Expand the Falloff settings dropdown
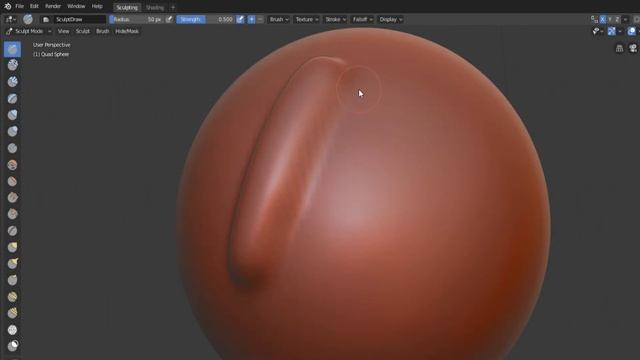This screenshot has width=640, height=360. 362,19
